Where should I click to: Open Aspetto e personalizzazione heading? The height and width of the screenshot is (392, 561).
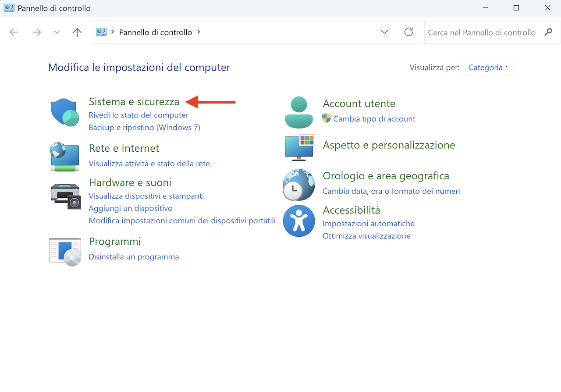(x=389, y=145)
